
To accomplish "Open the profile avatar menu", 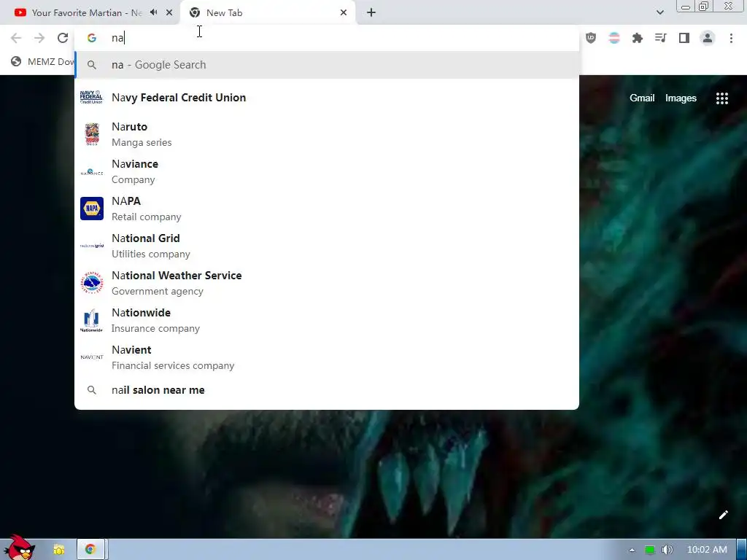I will point(708,38).
